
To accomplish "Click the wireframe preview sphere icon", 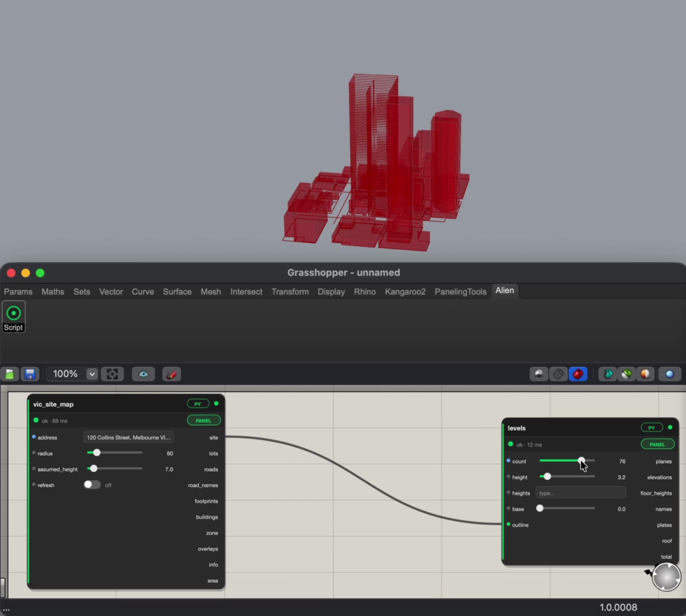I will 539,374.
